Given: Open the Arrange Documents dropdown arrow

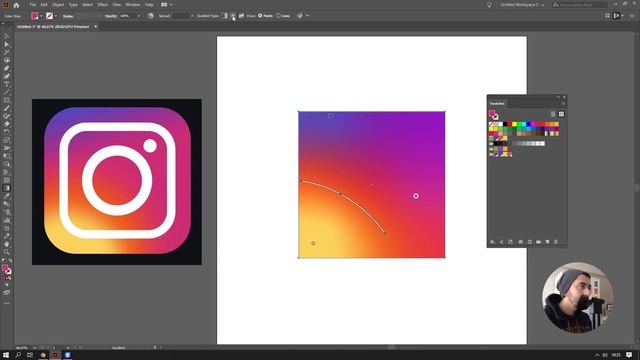Looking at the screenshot, I should pos(171,5).
